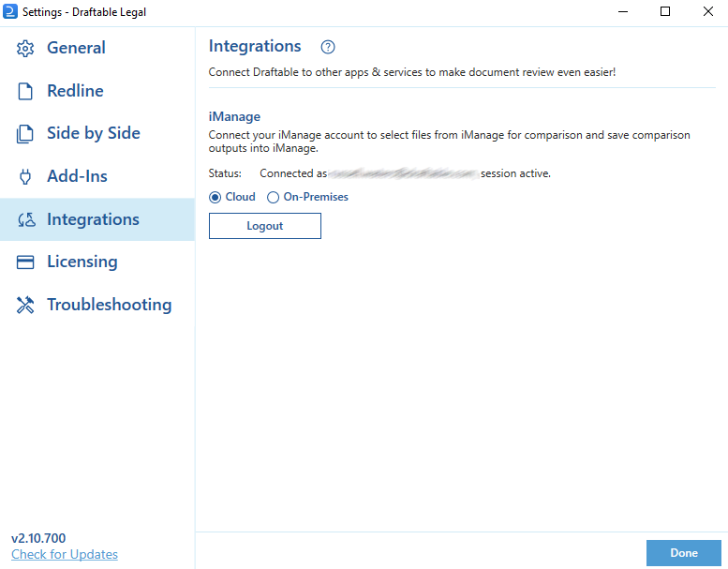This screenshot has width=728, height=569.
Task: Click the 'Status:' label
Action: click(x=225, y=173)
